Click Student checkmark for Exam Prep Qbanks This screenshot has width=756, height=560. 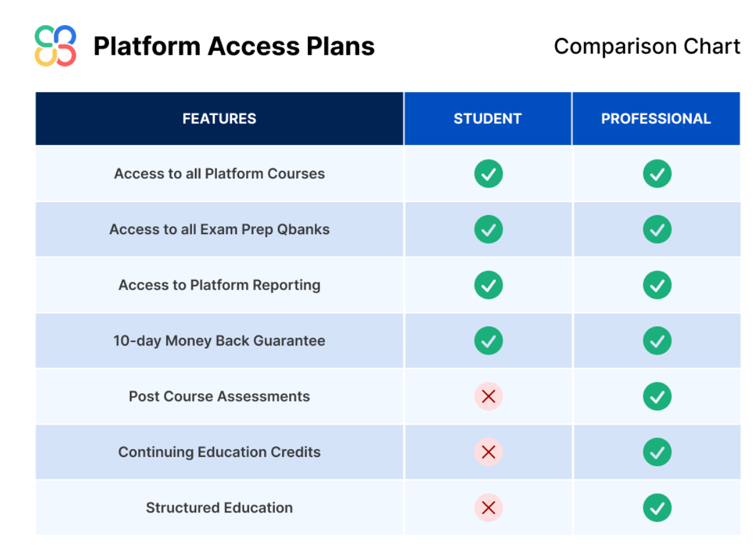point(488,229)
